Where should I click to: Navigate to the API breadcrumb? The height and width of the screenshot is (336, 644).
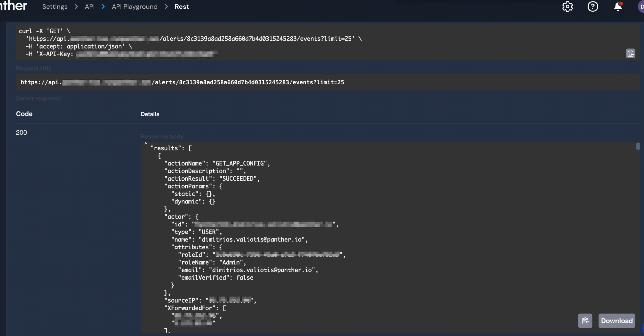pyautogui.click(x=90, y=7)
